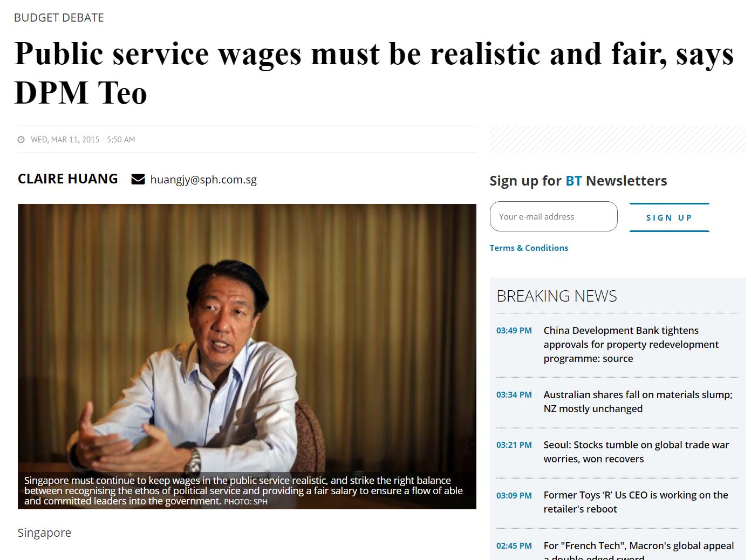Open the Former Toys 'R' Us CEO story
This screenshot has width=751, height=560.
tap(636, 502)
